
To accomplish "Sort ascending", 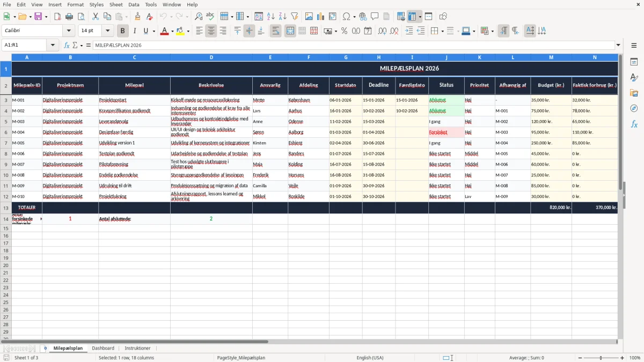I will pyautogui.click(x=270, y=17).
